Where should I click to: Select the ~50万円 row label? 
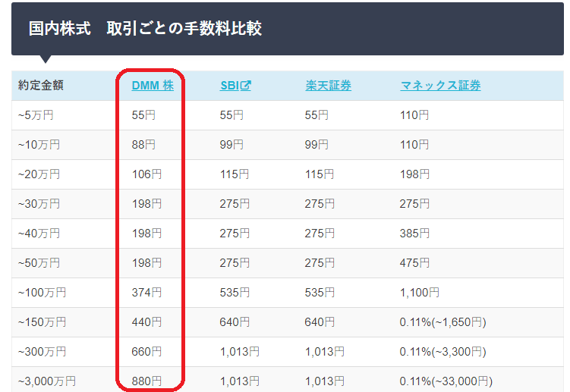click(39, 263)
